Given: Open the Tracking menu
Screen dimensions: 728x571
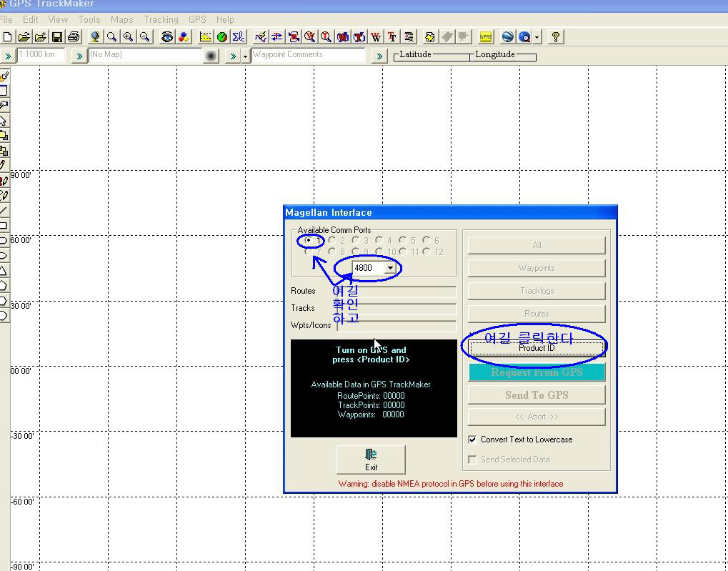Looking at the screenshot, I should tap(161, 19).
